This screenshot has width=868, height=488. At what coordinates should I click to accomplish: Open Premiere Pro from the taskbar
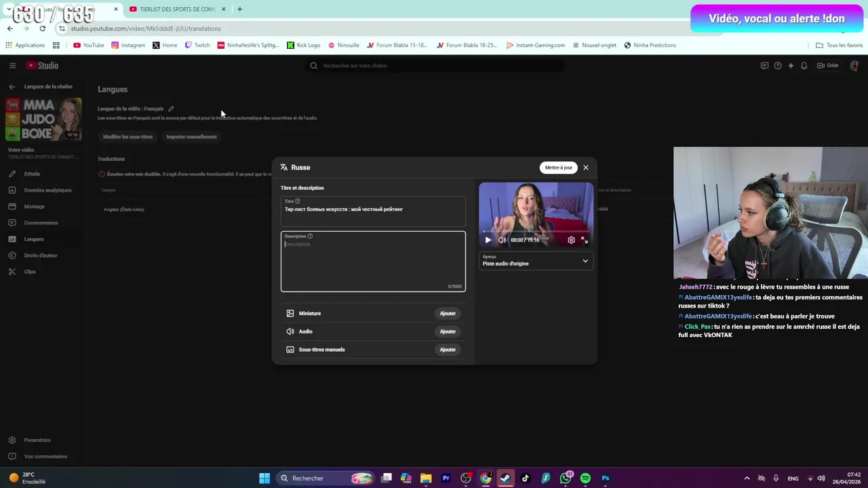(x=446, y=479)
